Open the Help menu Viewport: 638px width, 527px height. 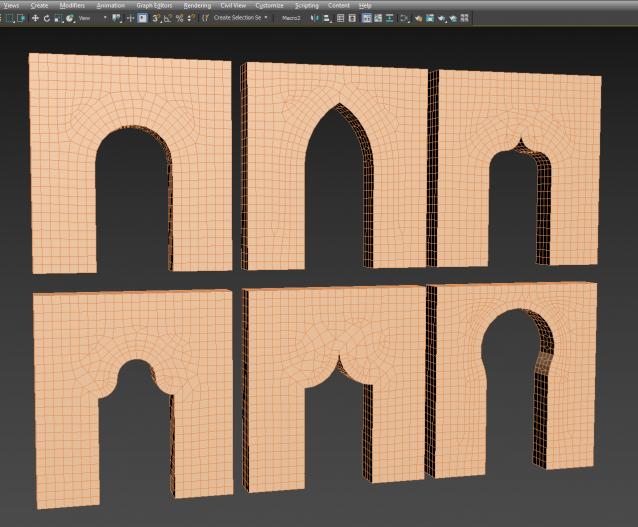pyautogui.click(x=365, y=5)
